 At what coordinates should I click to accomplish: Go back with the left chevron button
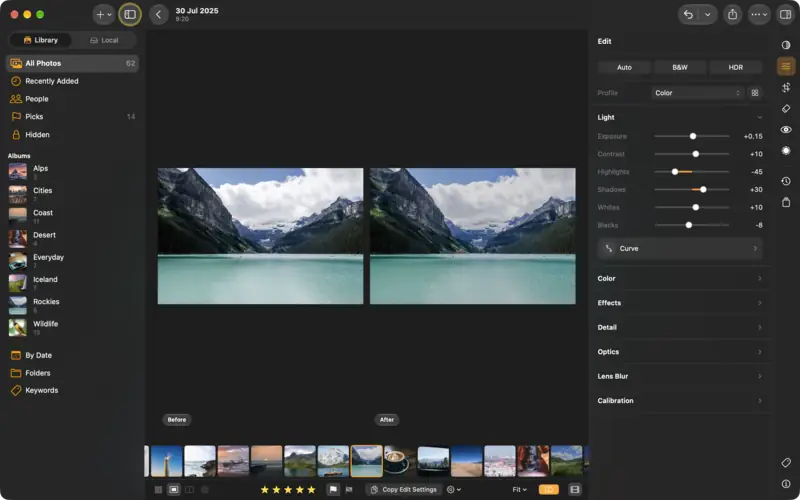(x=159, y=14)
